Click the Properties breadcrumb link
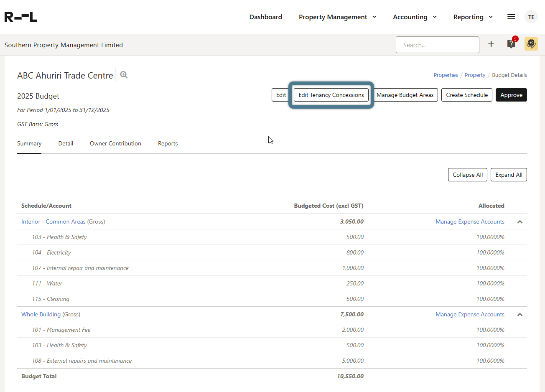The width and height of the screenshot is (545, 392). coord(446,75)
